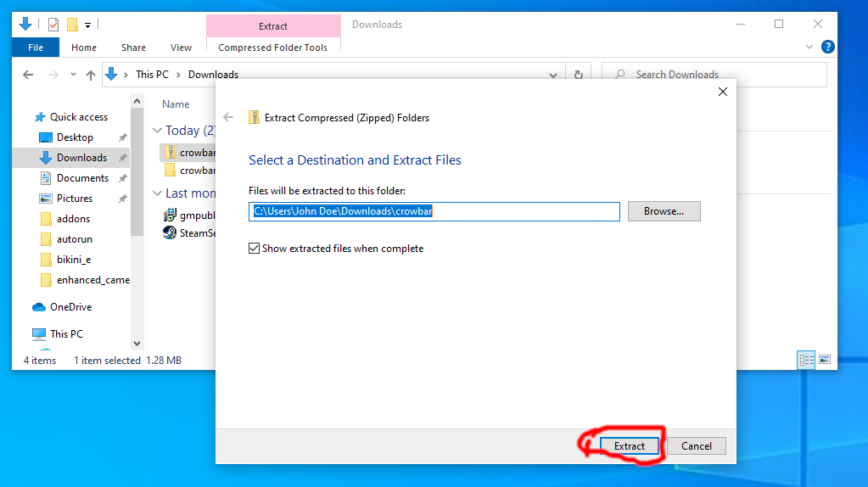Open Customize Quick Access Toolbar dropdown
Viewport: 868px width, 487px height.
pyautogui.click(x=87, y=25)
